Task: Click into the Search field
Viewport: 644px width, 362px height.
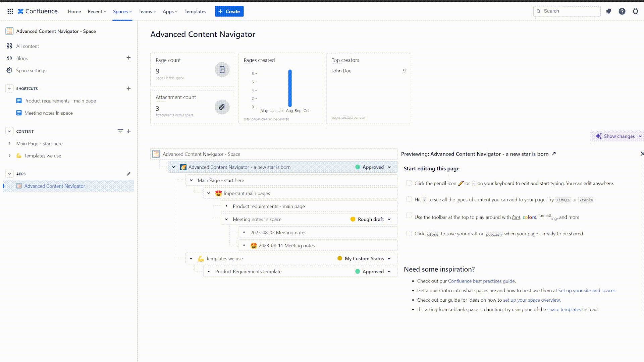Action: click(567, 11)
